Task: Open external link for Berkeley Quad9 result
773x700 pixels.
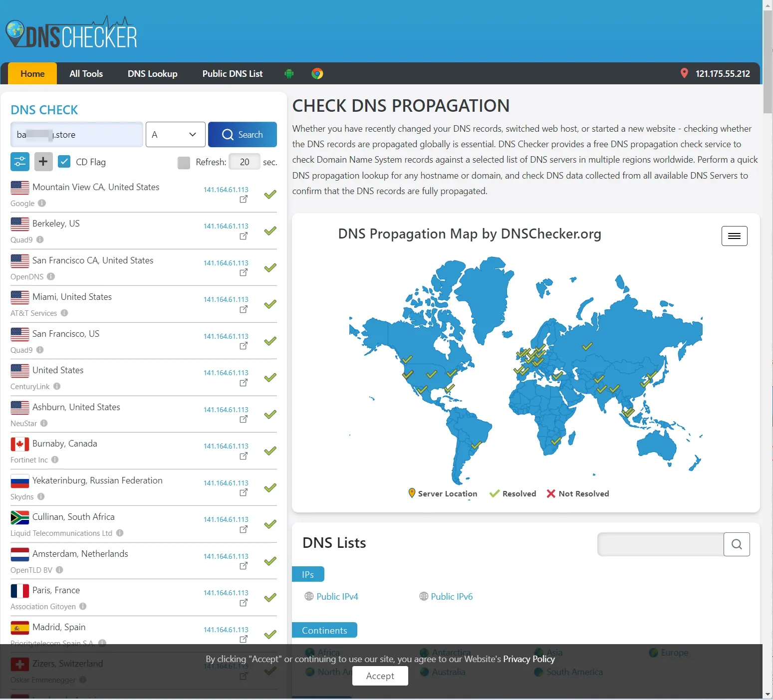Action: tap(244, 236)
